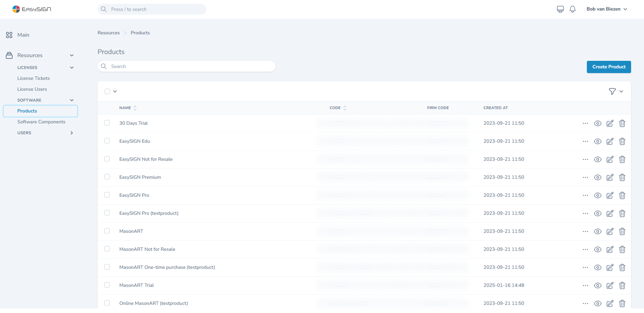View Online MasonART (testproduct)

pos(598,303)
